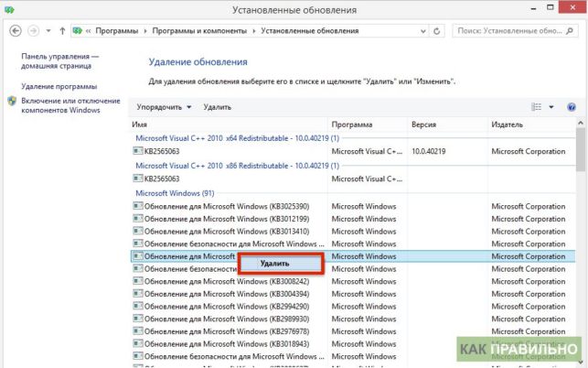The height and width of the screenshot is (368, 588).
Task: Select update KB3012199 row
Action: pos(352,219)
